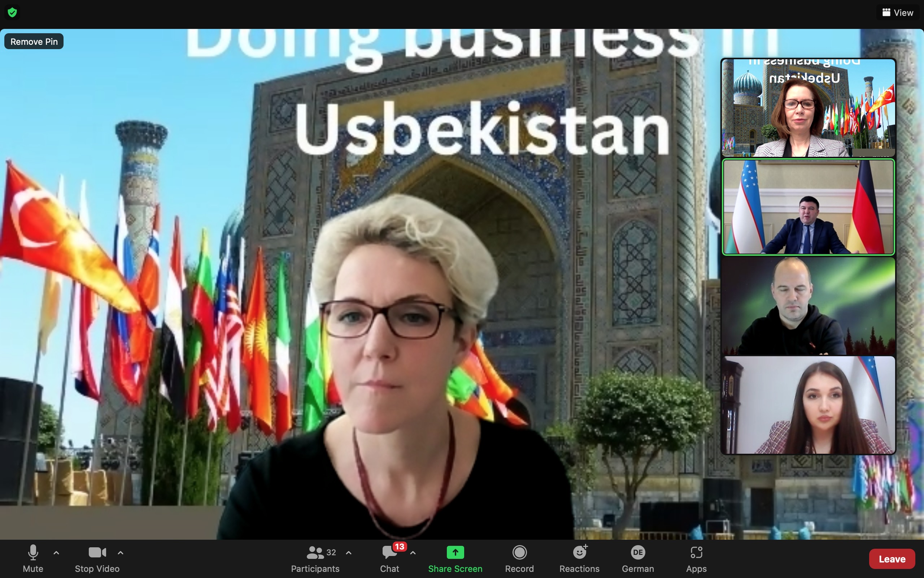
Task: Open the Chat panel
Action: 389,558
